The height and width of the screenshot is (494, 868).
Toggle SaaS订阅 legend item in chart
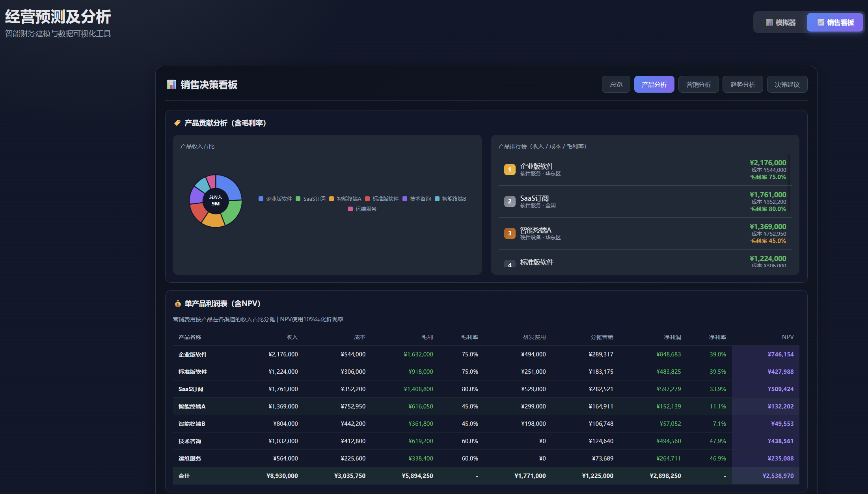[314, 199]
